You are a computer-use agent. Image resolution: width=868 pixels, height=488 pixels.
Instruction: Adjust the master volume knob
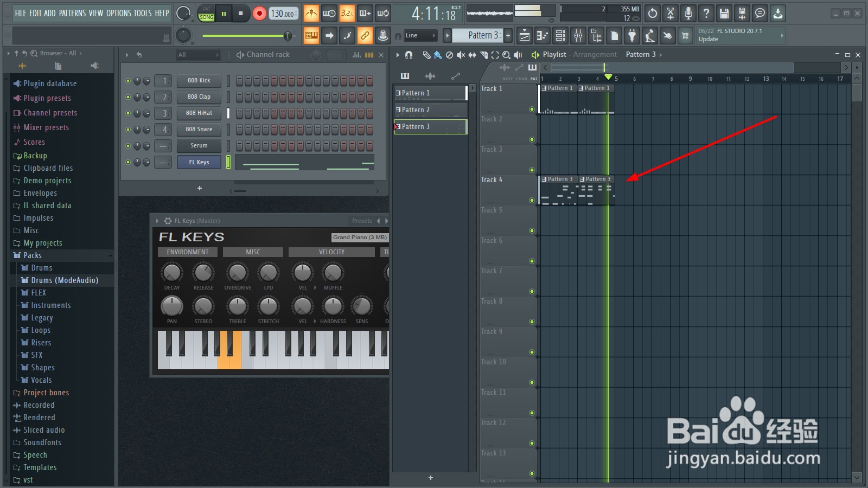pyautogui.click(x=183, y=13)
